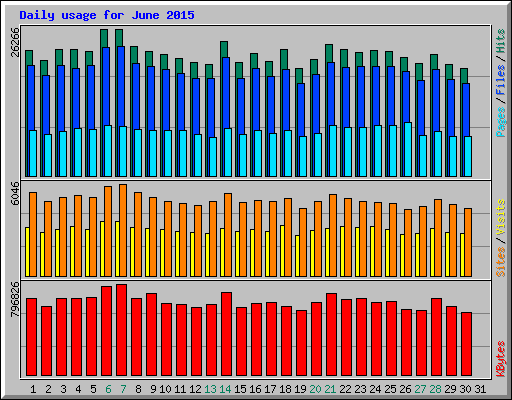
Task: Click day label 4 on the x-axis
Action: tap(78, 389)
